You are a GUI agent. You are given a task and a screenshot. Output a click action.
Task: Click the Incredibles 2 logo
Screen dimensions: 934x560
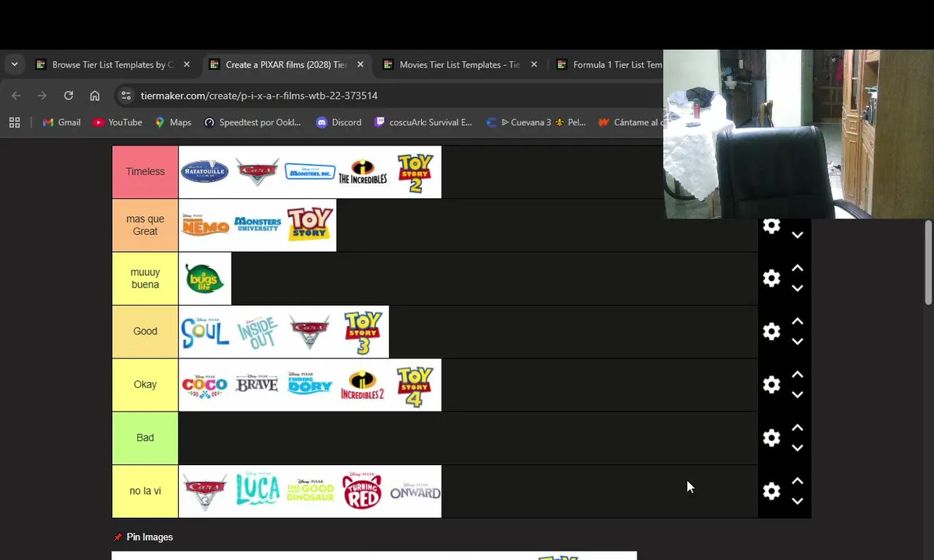tap(363, 385)
